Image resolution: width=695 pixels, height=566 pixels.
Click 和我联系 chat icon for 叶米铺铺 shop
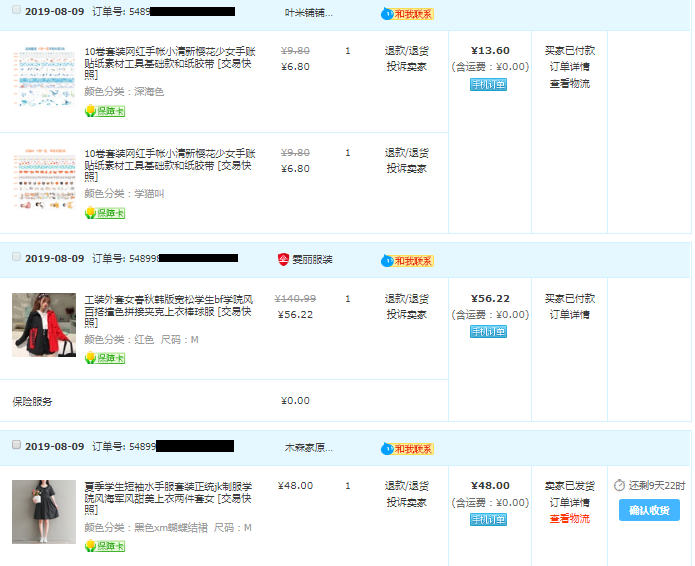pyautogui.click(x=407, y=14)
